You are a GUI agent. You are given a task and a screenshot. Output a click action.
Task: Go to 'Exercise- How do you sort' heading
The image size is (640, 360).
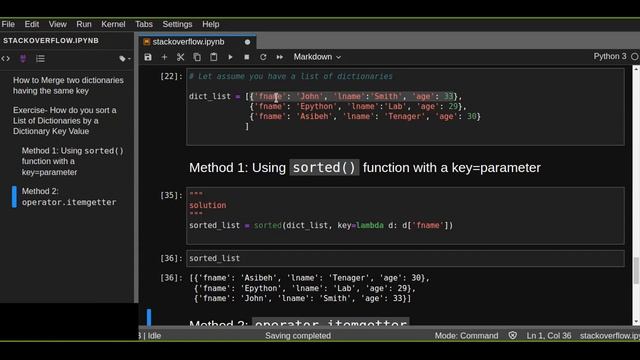64,120
